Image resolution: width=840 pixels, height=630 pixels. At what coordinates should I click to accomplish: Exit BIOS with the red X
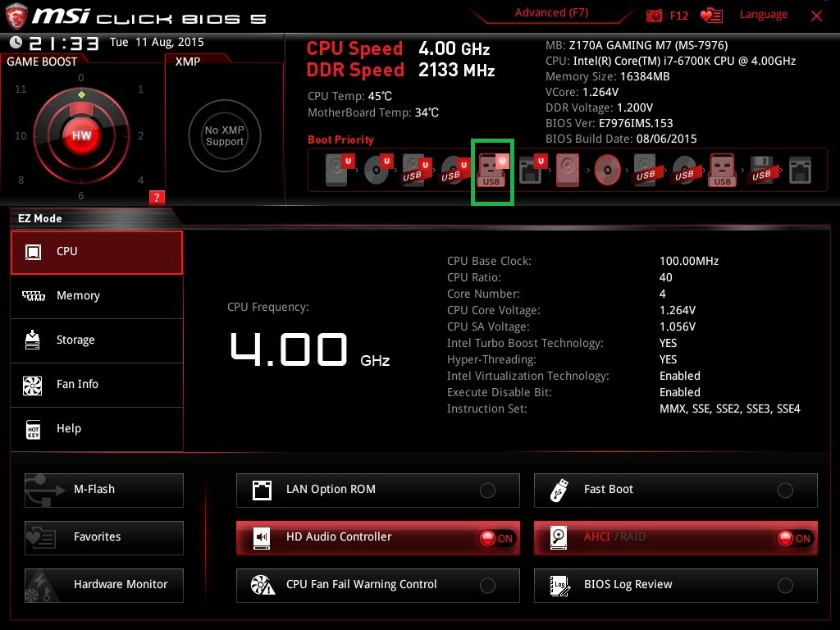[816, 16]
